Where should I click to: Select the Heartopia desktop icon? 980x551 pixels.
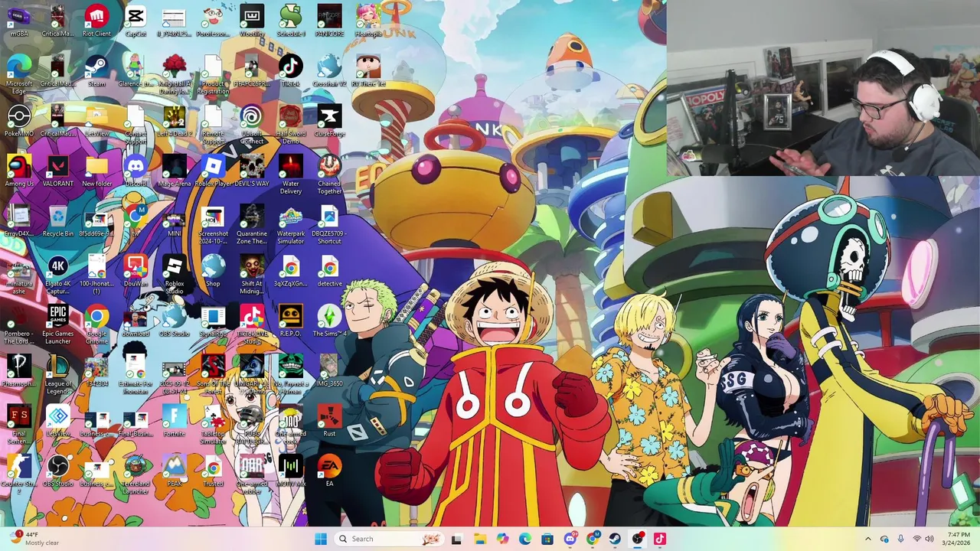point(368,21)
